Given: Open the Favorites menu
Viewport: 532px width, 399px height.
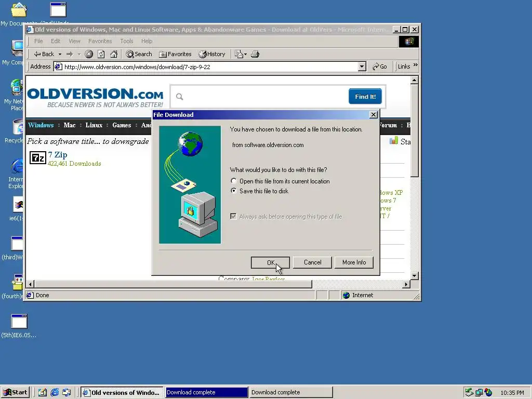Looking at the screenshot, I should 100,41.
